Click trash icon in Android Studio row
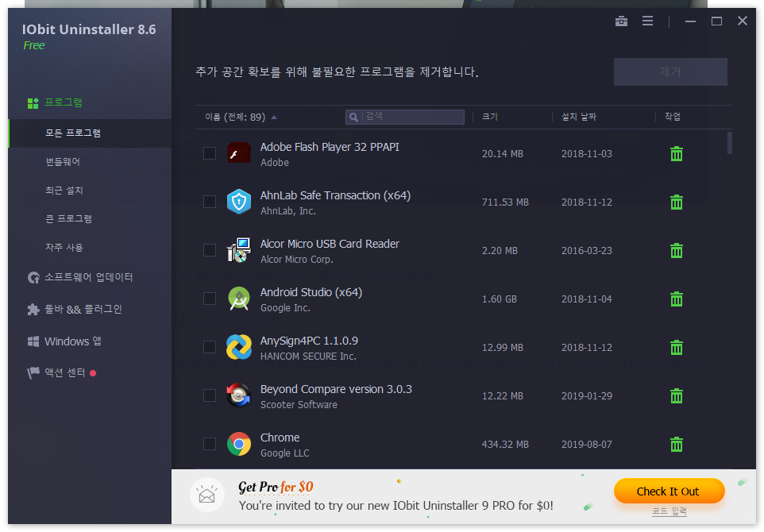Screen dimensions: 764x532 pyautogui.click(x=677, y=299)
